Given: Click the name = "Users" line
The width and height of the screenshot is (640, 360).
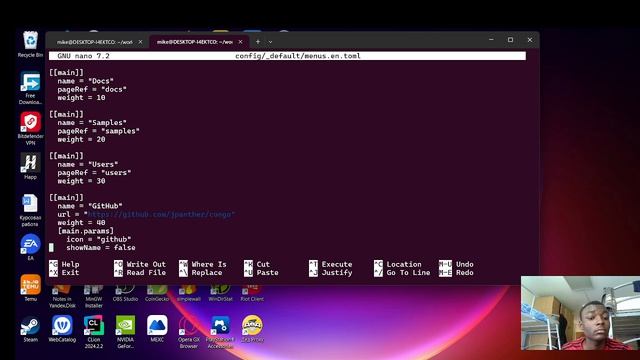Looking at the screenshot, I should coord(88,164).
